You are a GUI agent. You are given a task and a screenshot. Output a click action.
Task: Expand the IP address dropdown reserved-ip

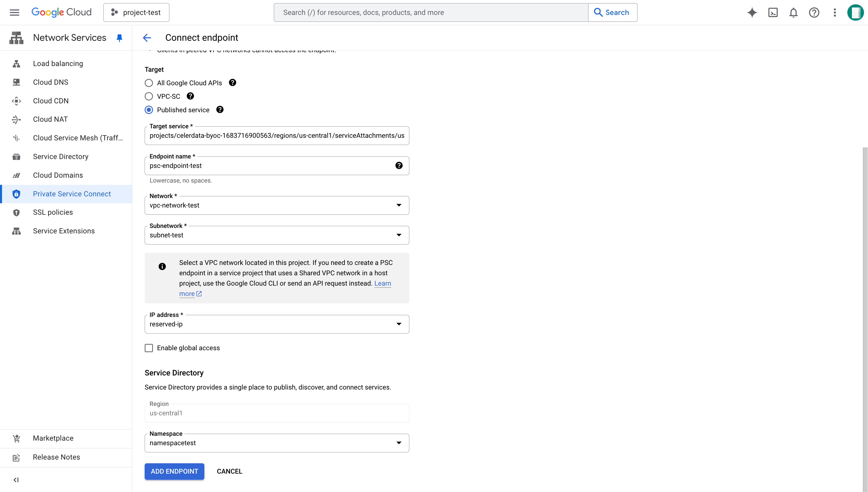coord(276,324)
